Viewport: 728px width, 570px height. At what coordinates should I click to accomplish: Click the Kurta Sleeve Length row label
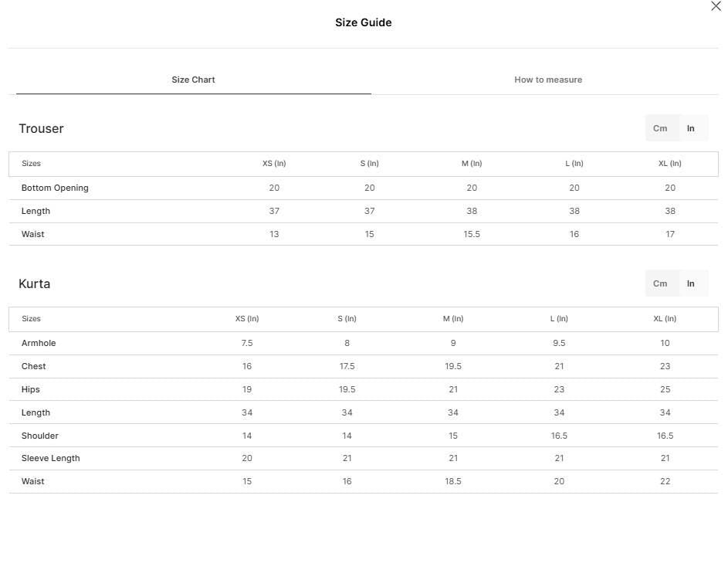(x=51, y=459)
